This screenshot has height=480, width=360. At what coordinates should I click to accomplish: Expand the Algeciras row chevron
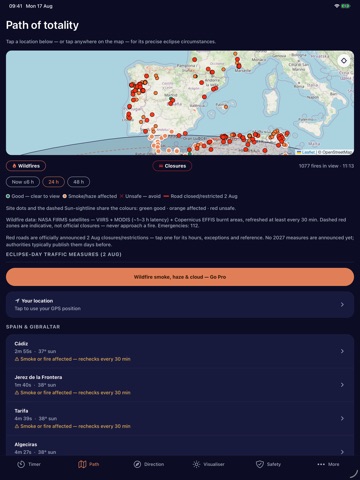342,452
